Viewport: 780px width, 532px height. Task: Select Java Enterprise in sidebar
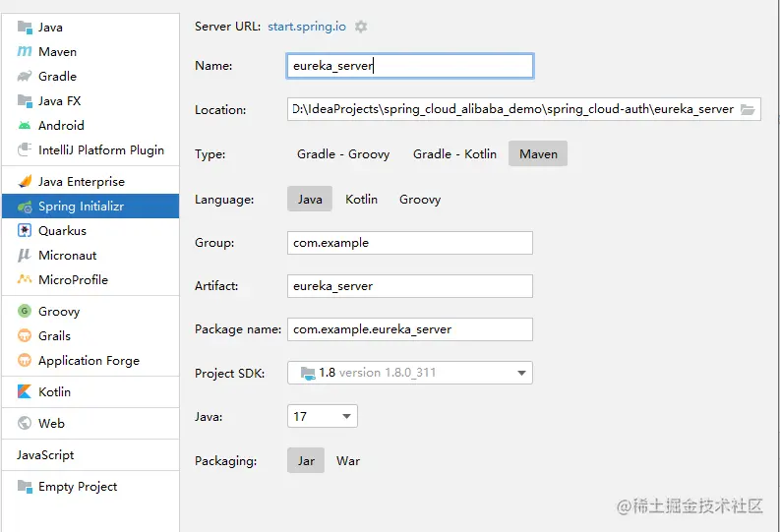point(82,182)
